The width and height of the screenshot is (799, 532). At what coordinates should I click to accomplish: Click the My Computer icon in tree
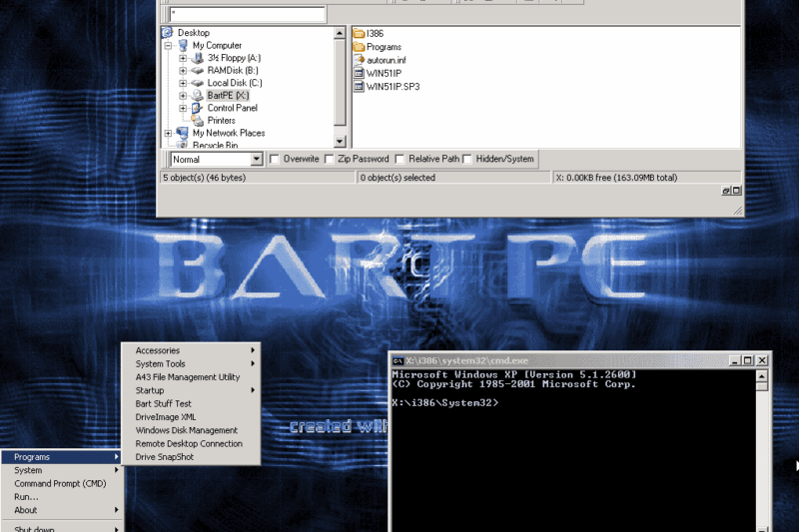pyautogui.click(x=183, y=45)
